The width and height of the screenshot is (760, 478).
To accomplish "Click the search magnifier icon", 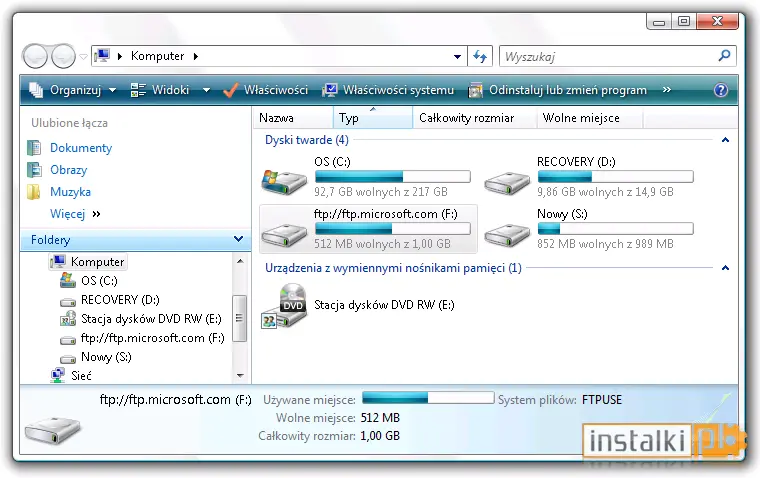I will [x=725, y=56].
